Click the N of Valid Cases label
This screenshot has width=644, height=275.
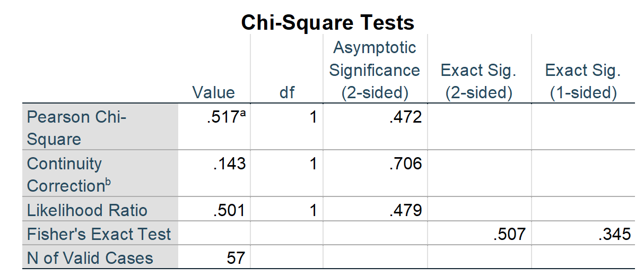[x=90, y=259]
